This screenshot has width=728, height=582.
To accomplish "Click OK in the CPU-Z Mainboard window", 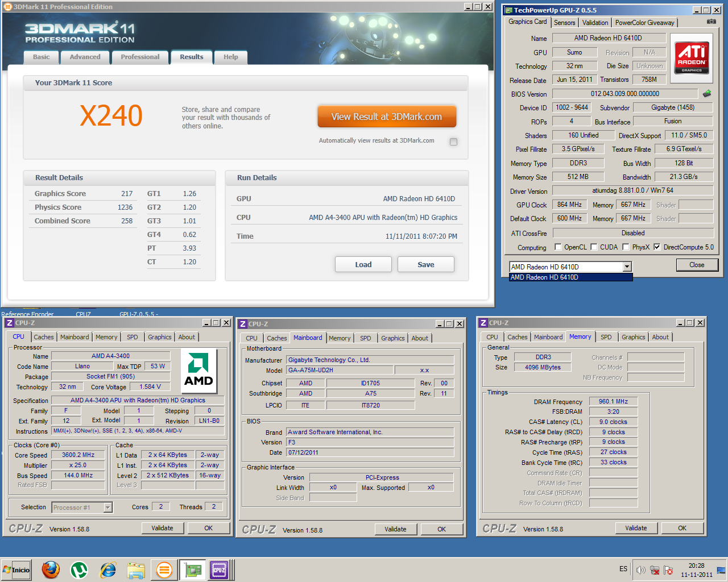I will (442, 529).
